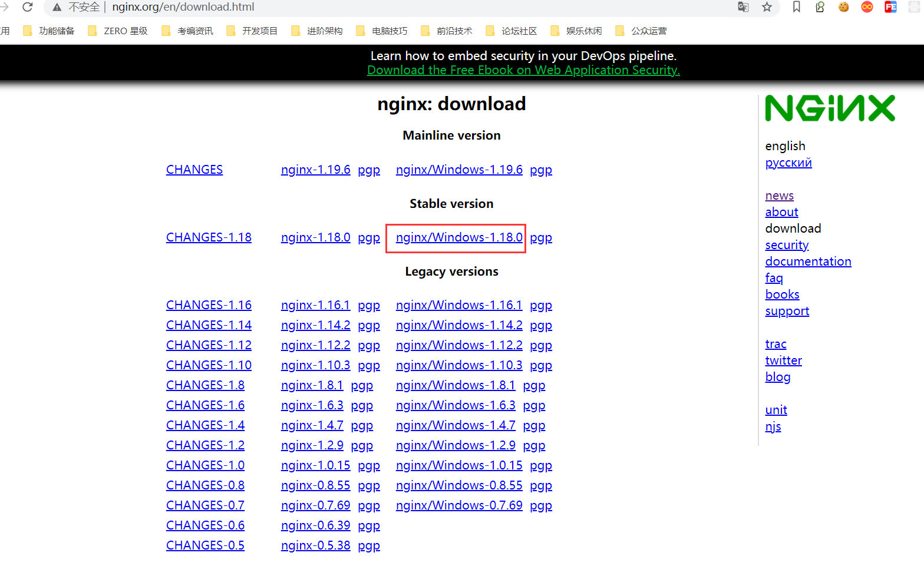Open the 论坛社区 bookmark folder

click(x=511, y=31)
